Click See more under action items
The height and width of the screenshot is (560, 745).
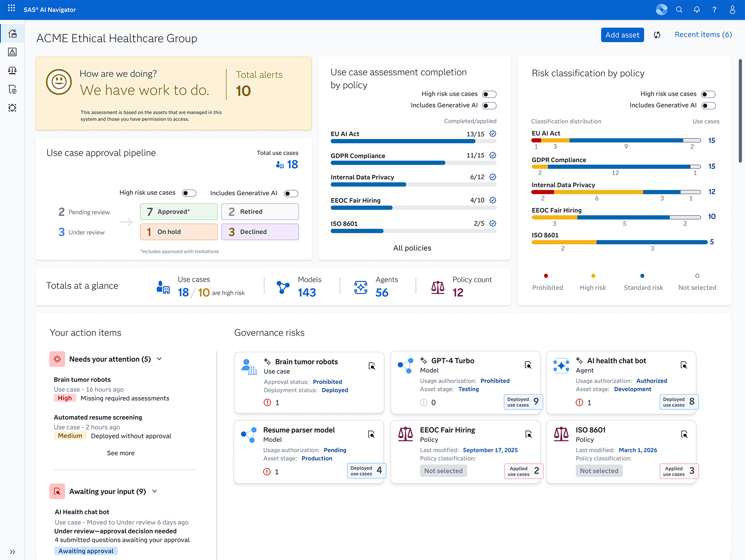pos(121,453)
